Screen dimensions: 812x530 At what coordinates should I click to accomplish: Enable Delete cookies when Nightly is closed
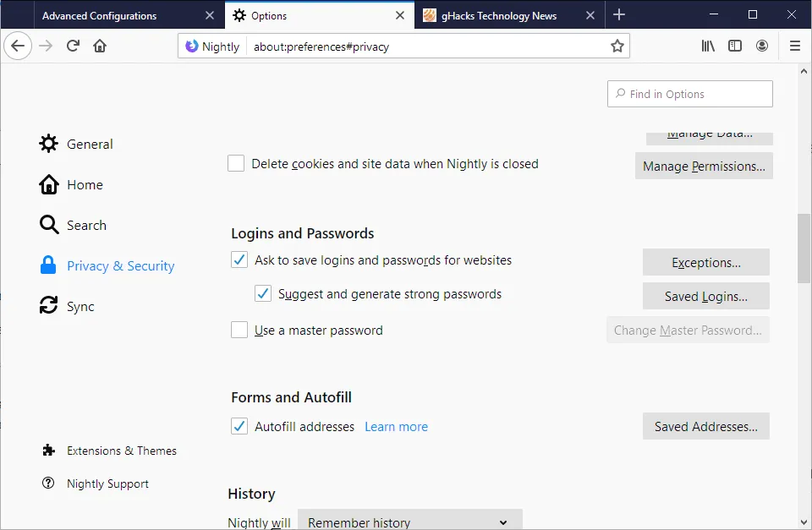coord(236,163)
